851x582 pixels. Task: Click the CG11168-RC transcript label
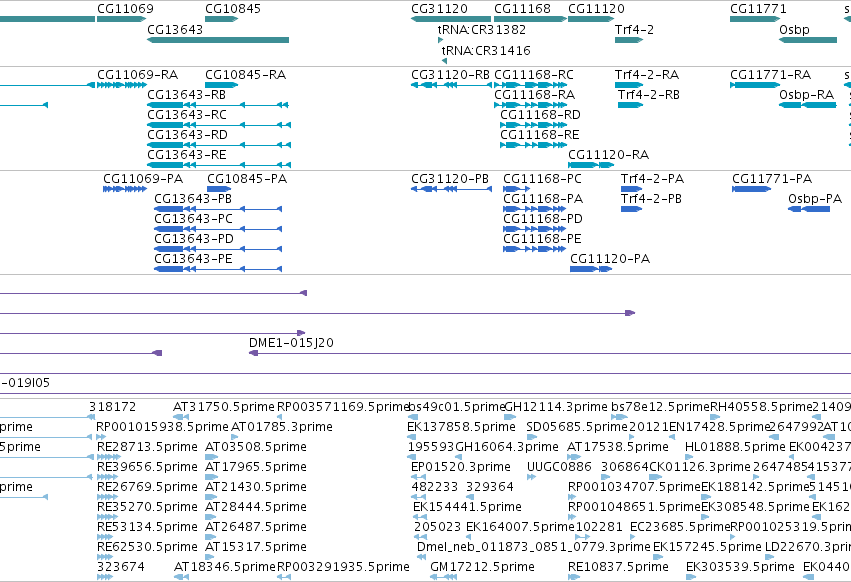pos(534,74)
